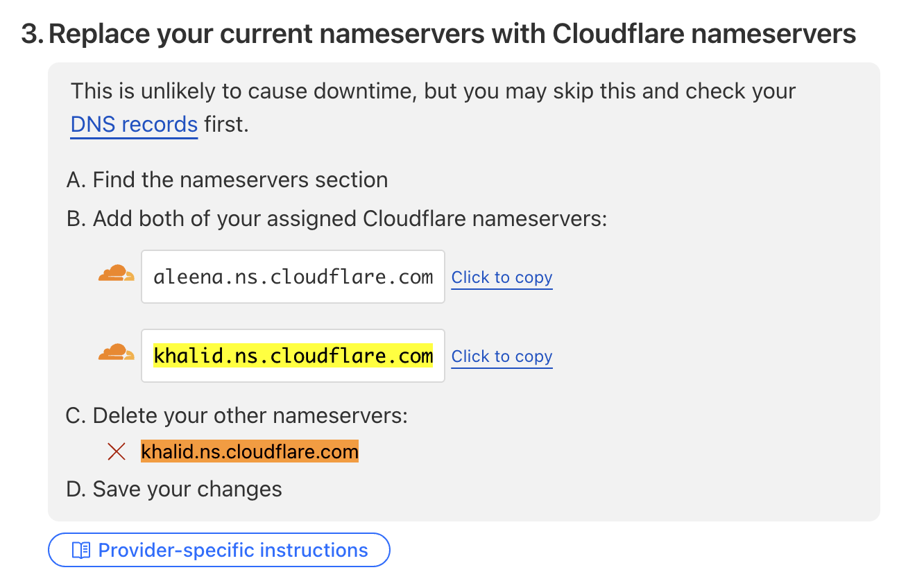Click 'B. Add both of your assigned' step
This screenshot has height=588, width=924.
pos(336,219)
